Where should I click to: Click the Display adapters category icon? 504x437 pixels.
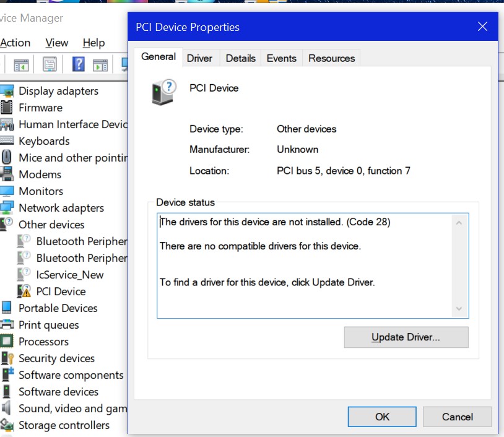click(8, 90)
